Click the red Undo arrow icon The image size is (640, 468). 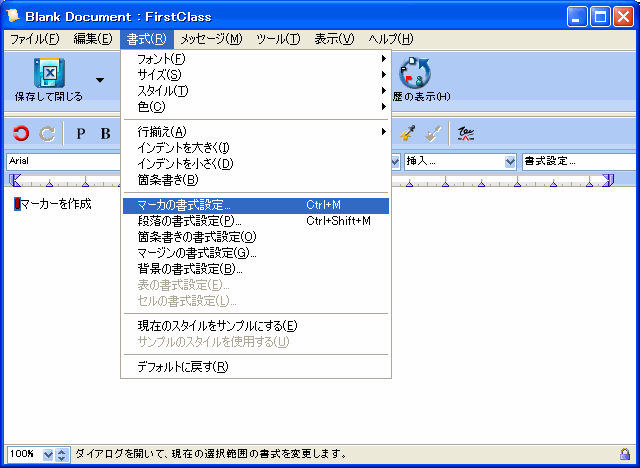click(x=21, y=133)
